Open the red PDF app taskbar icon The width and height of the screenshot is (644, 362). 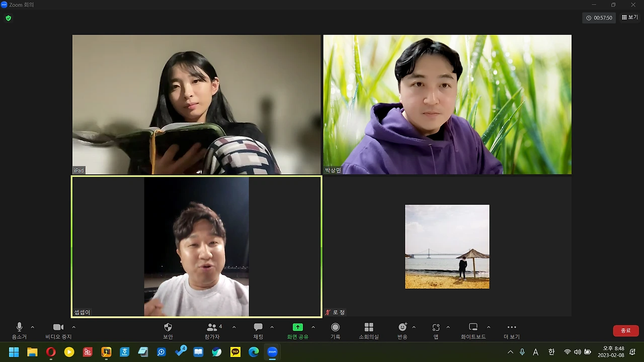coord(88,352)
